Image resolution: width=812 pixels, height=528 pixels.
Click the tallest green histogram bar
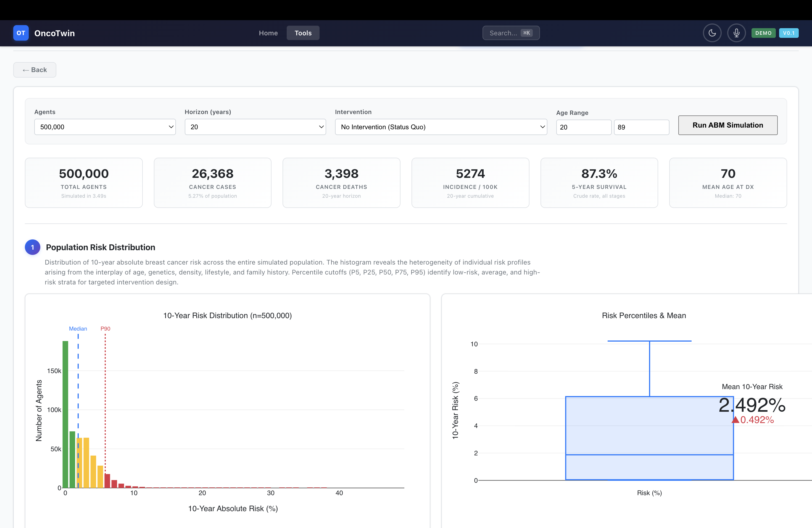[x=65, y=414]
